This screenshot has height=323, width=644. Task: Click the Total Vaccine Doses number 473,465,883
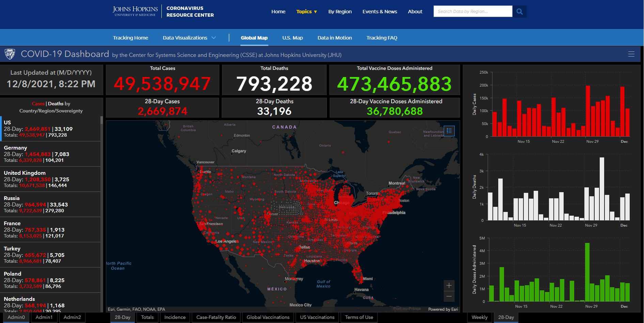(x=394, y=84)
